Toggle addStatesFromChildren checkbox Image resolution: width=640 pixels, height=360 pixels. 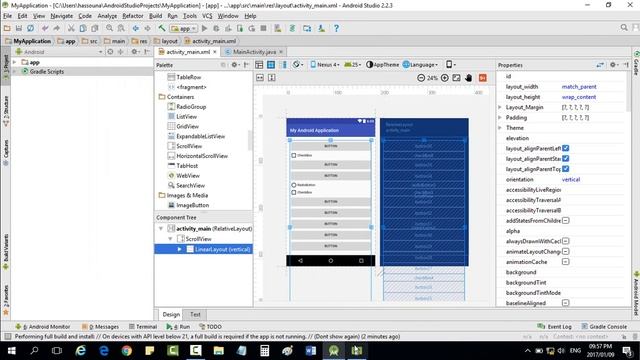tap(566, 220)
